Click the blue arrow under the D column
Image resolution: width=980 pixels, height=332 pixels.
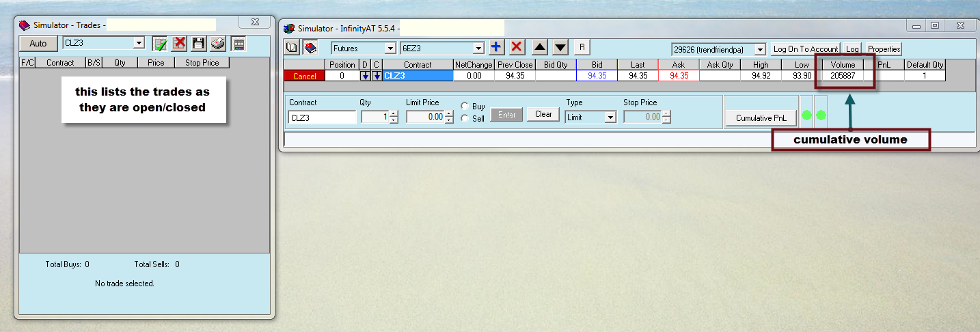pyautogui.click(x=366, y=76)
